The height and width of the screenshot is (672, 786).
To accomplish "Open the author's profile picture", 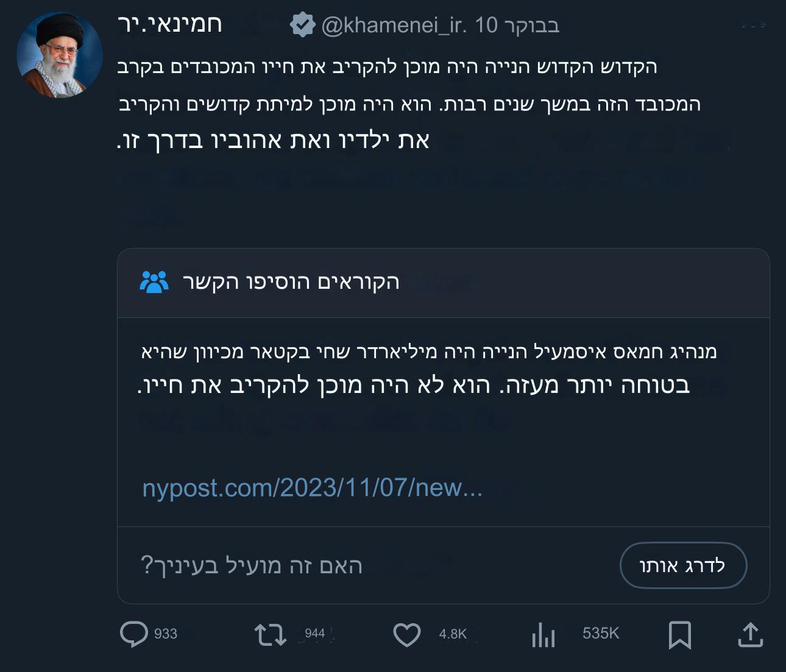I will coord(60,55).
